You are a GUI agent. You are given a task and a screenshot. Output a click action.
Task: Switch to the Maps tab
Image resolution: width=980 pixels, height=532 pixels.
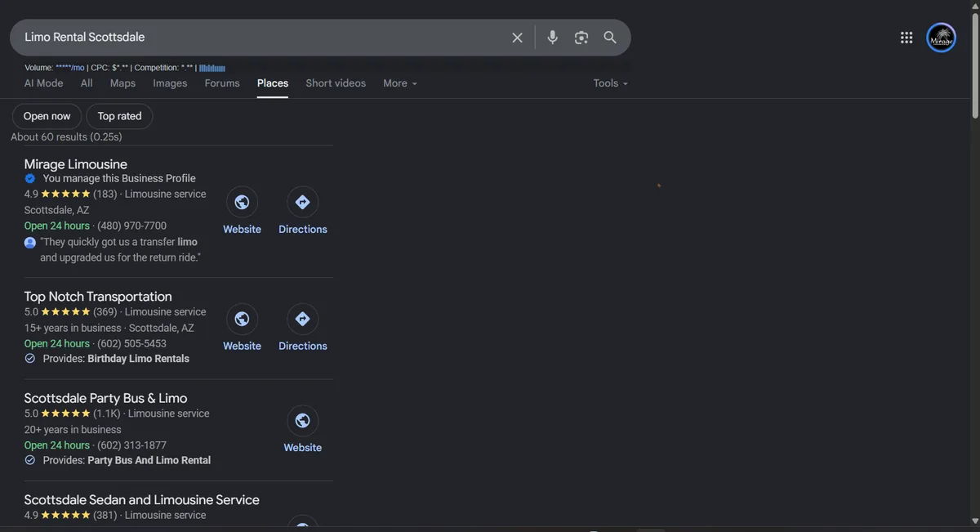tap(122, 83)
